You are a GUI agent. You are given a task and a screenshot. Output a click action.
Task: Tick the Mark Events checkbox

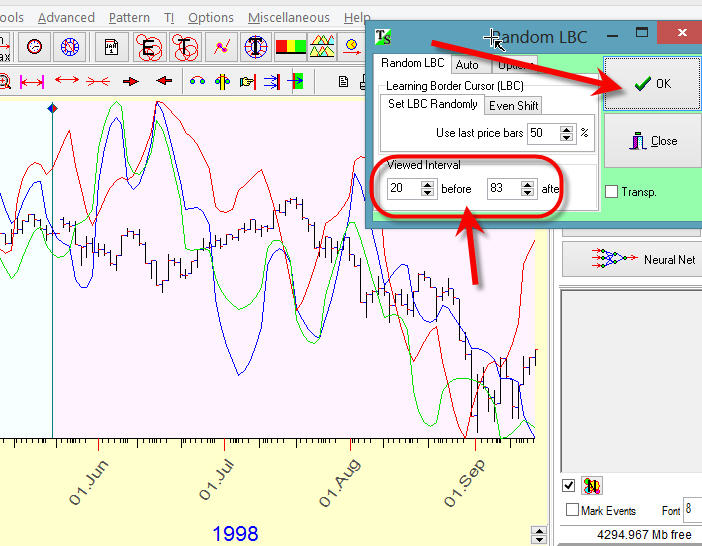click(571, 510)
